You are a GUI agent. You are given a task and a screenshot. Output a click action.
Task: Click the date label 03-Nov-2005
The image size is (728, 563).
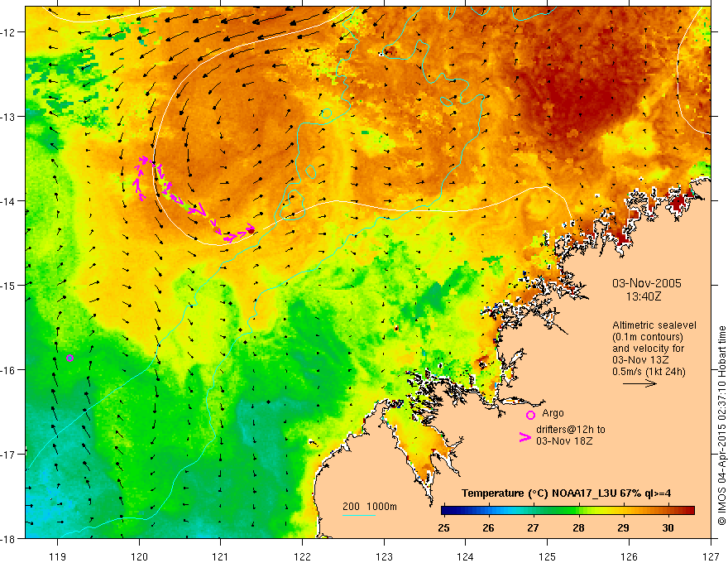tap(646, 283)
